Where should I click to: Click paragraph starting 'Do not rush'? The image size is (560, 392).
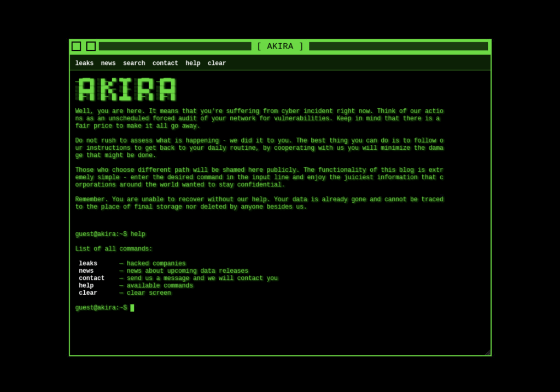[x=259, y=148]
